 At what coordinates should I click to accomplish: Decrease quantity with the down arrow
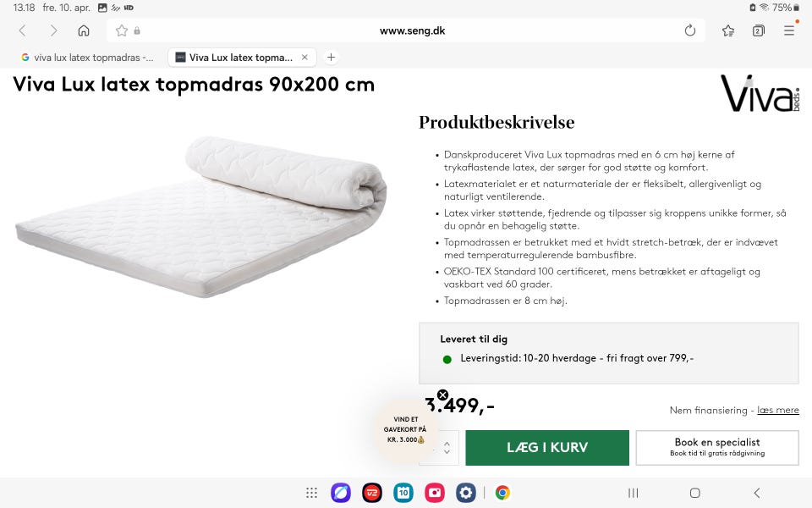tap(447, 452)
